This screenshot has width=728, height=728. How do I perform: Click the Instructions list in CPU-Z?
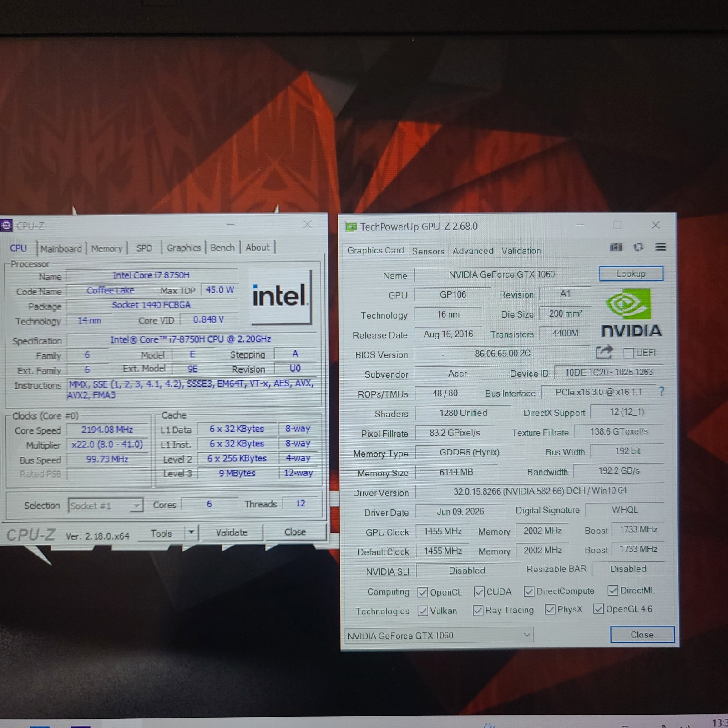tap(192, 389)
